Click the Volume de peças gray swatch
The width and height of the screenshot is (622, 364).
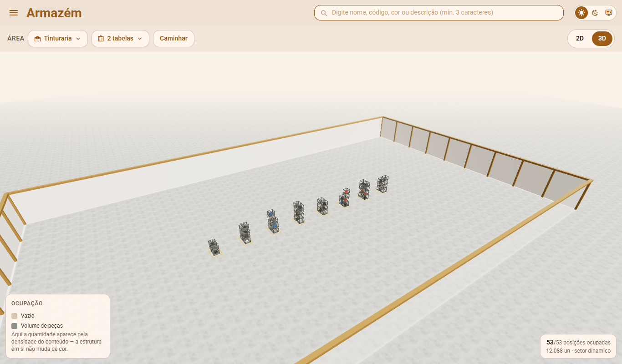15,326
